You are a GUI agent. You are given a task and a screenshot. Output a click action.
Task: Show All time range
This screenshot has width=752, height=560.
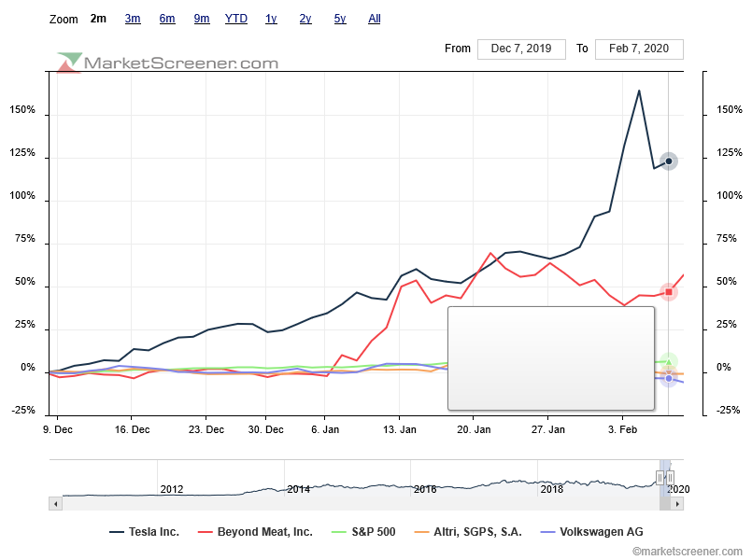pyautogui.click(x=375, y=19)
